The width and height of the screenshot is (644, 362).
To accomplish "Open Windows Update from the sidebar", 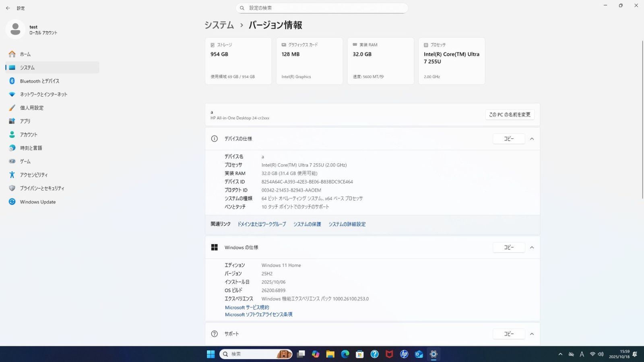I will (x=38, y=202).
